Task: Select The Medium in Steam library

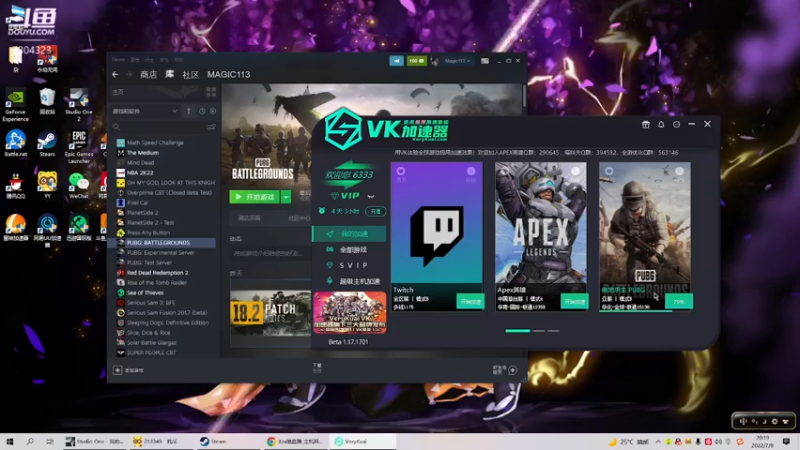Action: click(142, 153)
